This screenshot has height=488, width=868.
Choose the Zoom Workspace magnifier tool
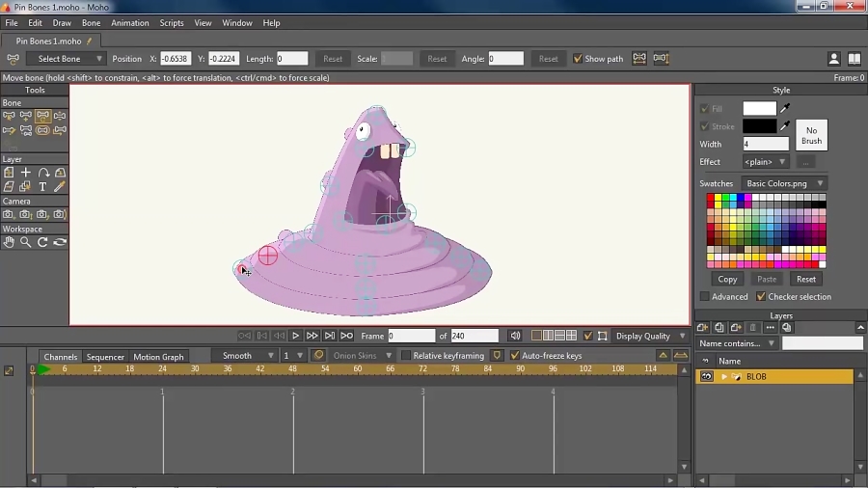point(26,243)
